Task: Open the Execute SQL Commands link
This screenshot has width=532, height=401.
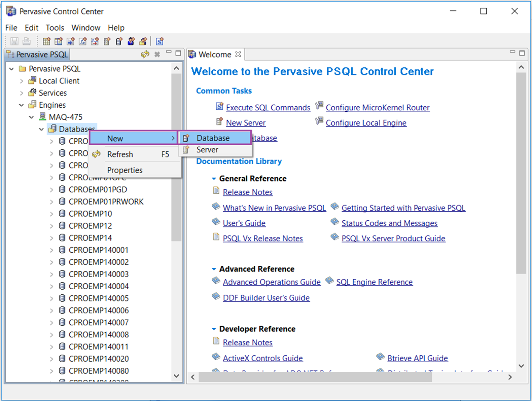Action: point(268,108)
